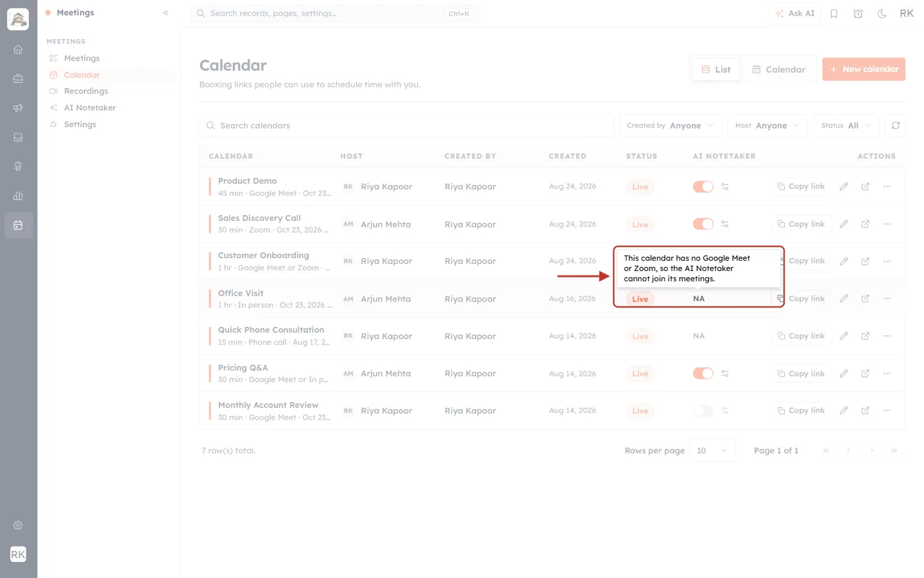Open the Customer Onboarding calendar name

point(264,256)
